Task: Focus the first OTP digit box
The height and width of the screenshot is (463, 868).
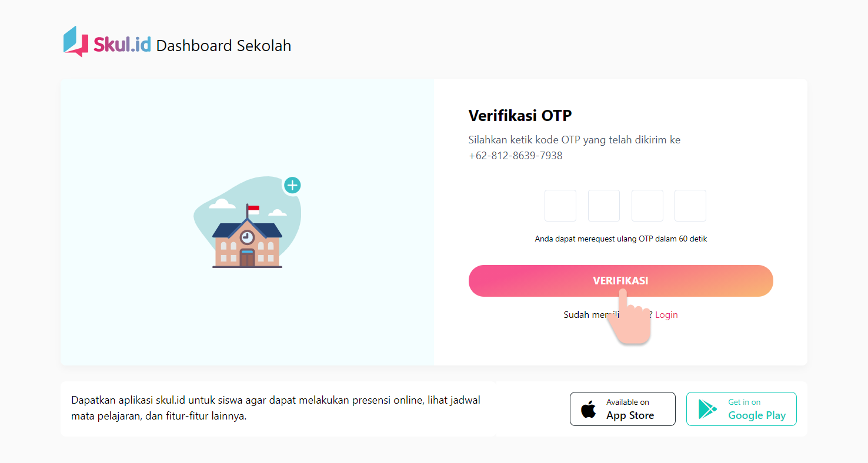Action: tap(560, 206)
